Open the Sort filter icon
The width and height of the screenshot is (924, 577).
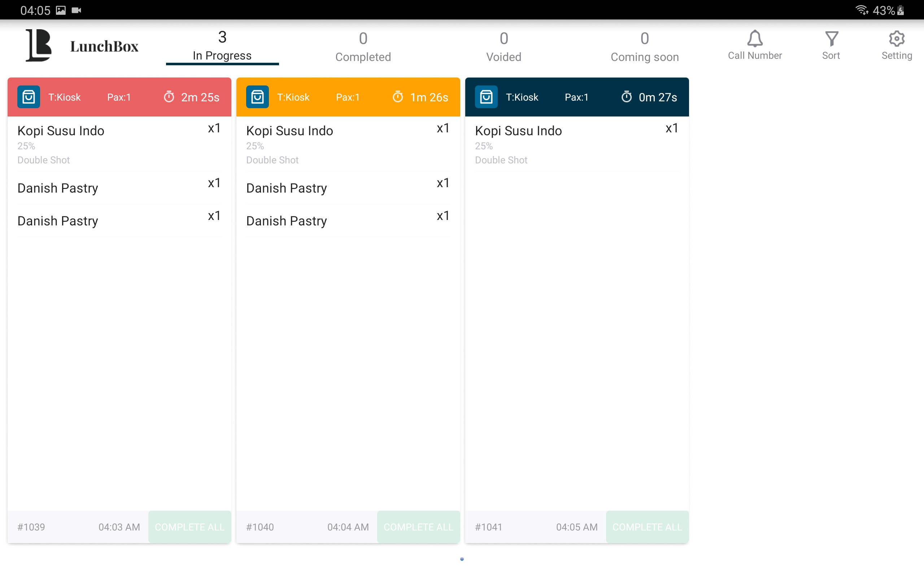pos(831,39)
